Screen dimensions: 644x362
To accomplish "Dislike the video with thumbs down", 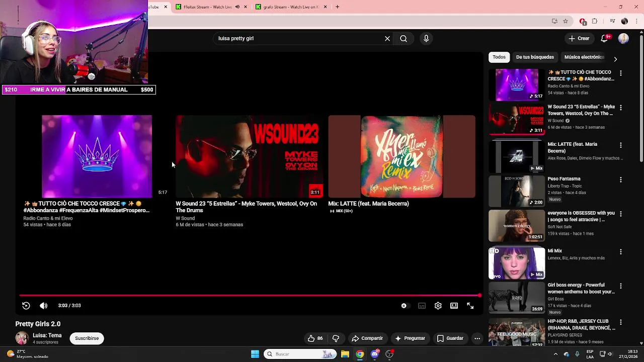I will pyautogui.click(x=336, y=338).
